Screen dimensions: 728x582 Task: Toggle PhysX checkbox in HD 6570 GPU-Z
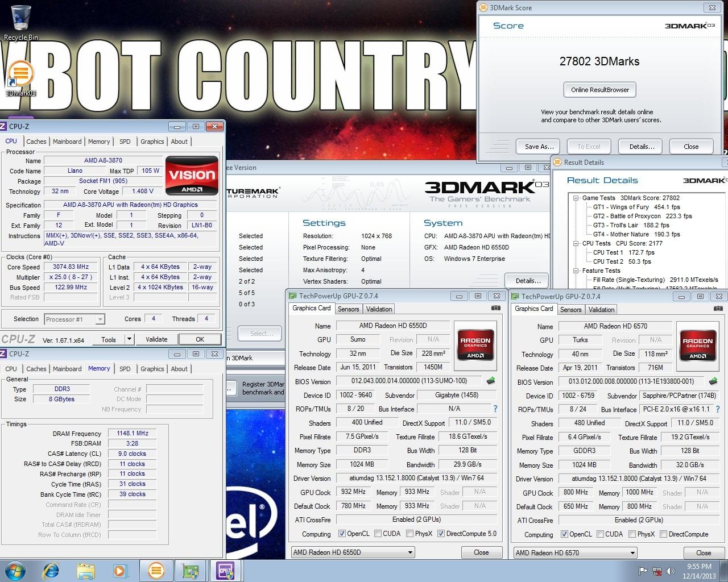[632, 534]
